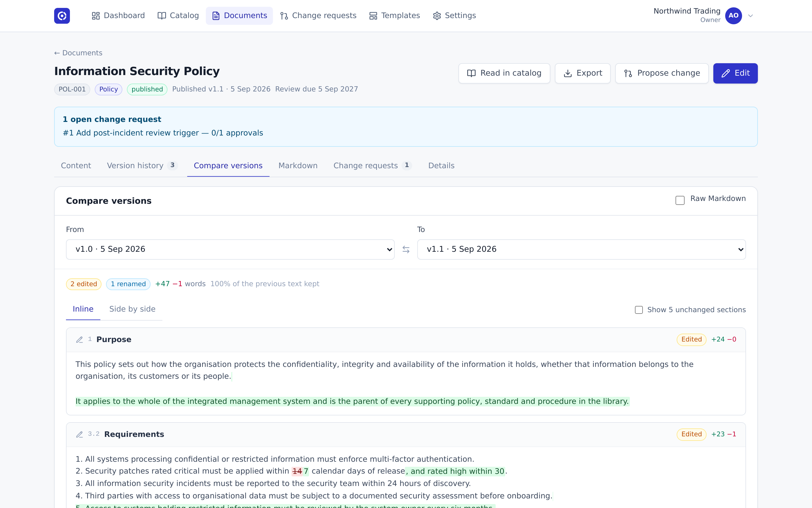Click the Edited badge in Requirements section
Screen dimensions: 812x508
(691, 434)
